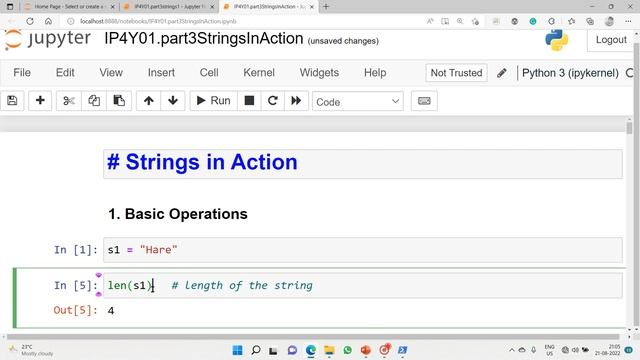
Task: Open the Insert menu
Action: [x=161, y=73]
